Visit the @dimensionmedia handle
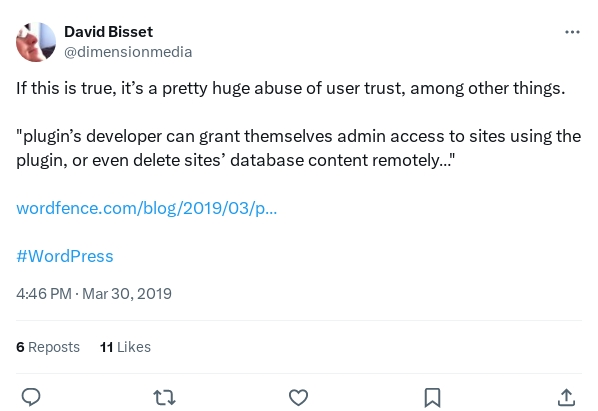The image size is (598, 411). pos(128,52)
